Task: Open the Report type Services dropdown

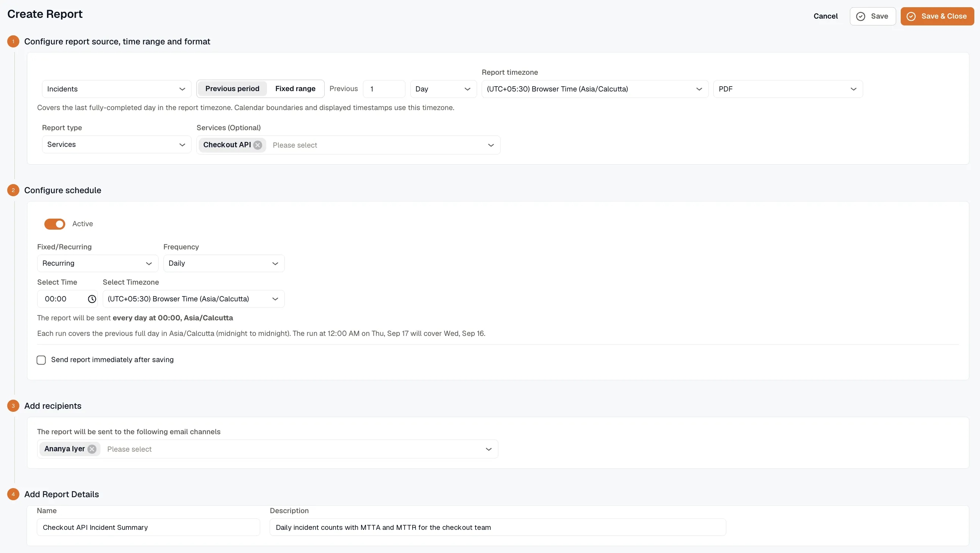Action: [x=116, y=145]
